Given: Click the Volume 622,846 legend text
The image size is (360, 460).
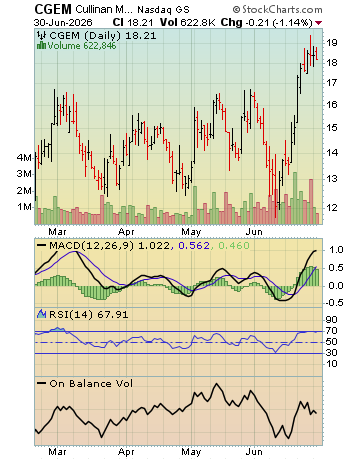Looking at the screenshot, I should point(82,45).
